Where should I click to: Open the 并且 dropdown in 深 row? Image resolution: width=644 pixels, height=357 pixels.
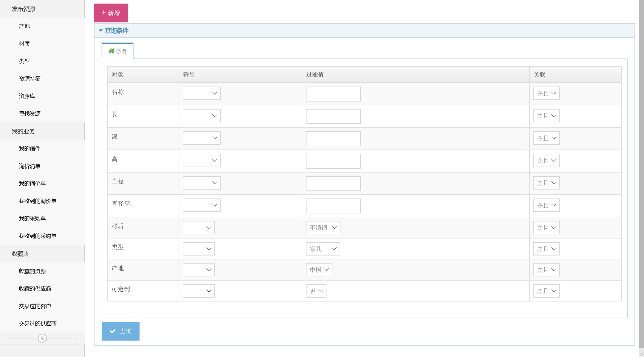pyautogui.click(x=547, y=138)
